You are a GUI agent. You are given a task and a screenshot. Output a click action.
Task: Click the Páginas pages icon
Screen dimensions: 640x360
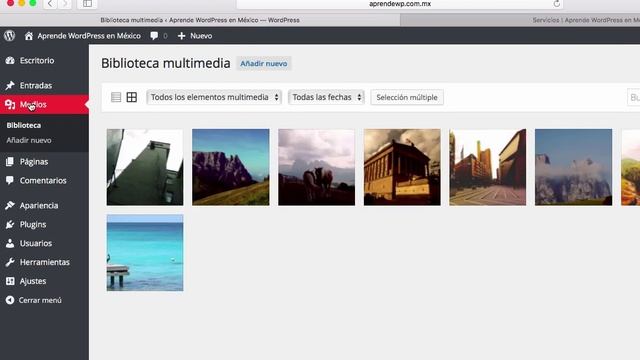(10, 162)
